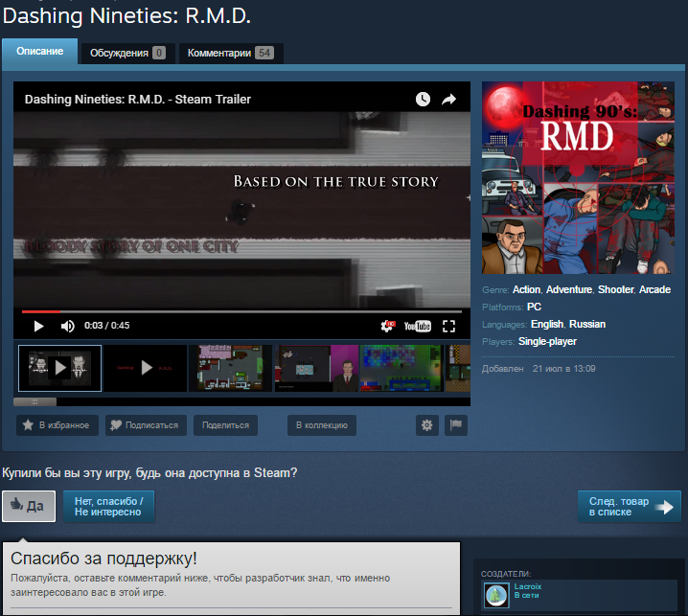Add to favorites with В избранное
The width and height of the screenshot is (688, 616).
click(x=57, y=425)
